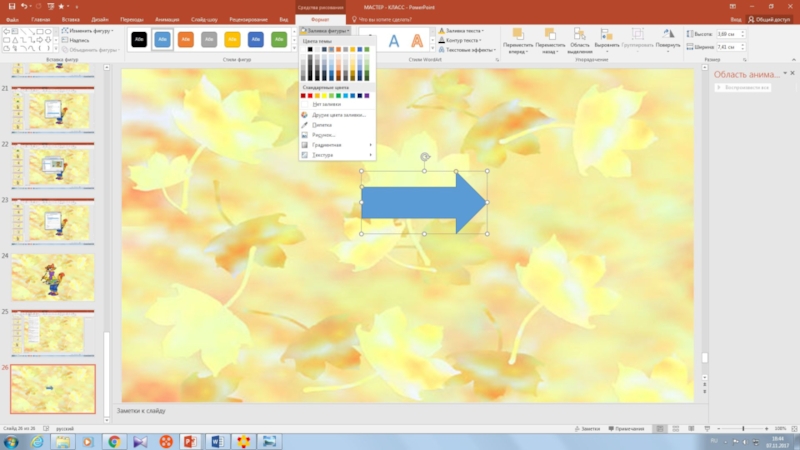
Task: Apply the black Abc shape style
Action: (x=139, y=39)
